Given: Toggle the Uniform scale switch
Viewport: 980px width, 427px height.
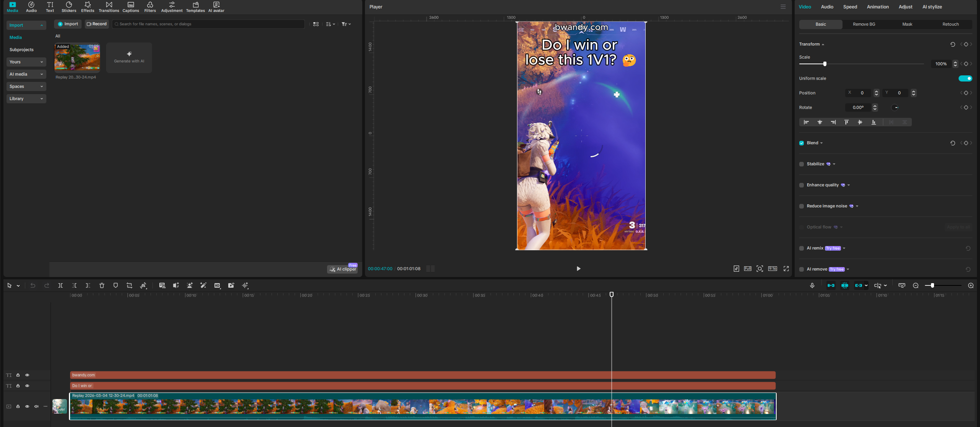Looking at the screenshot, I should (x=965, y=78).
